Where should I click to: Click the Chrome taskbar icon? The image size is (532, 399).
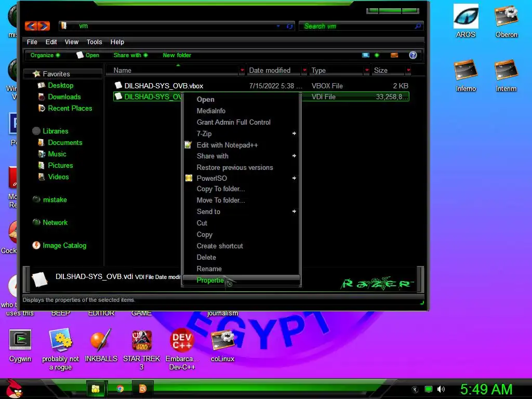[x=120, y=389]
